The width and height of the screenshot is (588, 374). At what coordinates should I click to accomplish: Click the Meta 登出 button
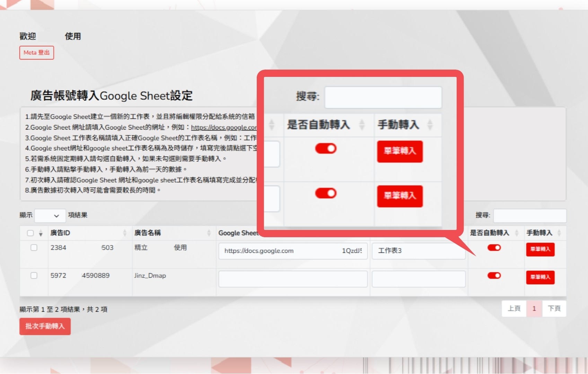pos(36,53)
